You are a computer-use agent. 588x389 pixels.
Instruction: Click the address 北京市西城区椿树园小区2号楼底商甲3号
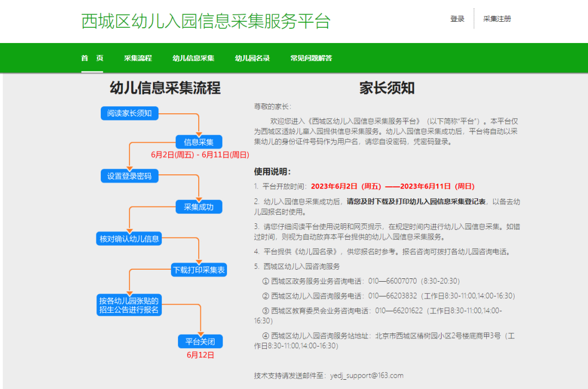tap(438, 336)
